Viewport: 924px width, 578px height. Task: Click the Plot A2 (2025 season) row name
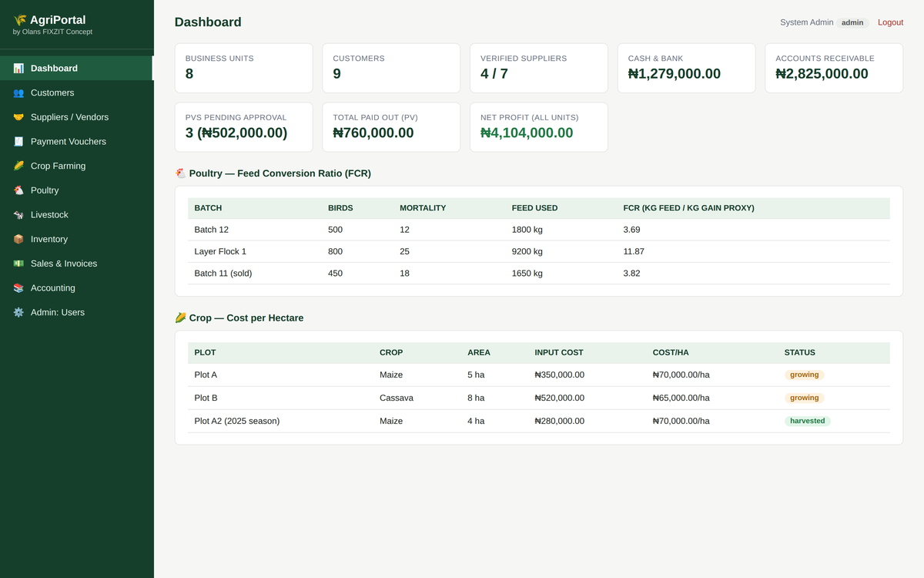pos(237,421)
